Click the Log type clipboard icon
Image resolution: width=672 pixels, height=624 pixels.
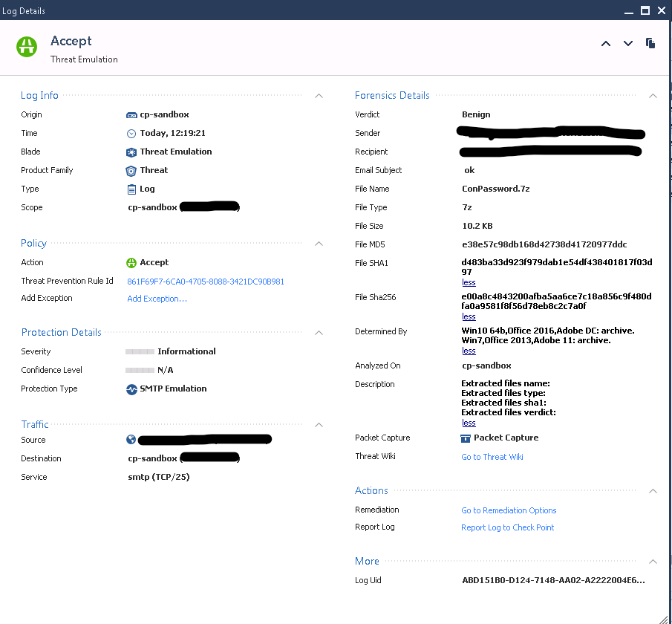131,189
